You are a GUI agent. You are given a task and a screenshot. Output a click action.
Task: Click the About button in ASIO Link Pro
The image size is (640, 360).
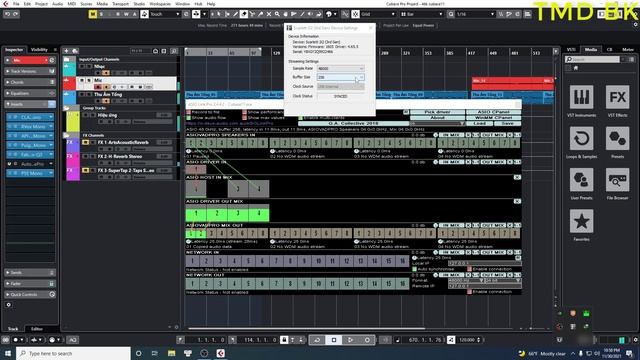[x=437, y=118]
